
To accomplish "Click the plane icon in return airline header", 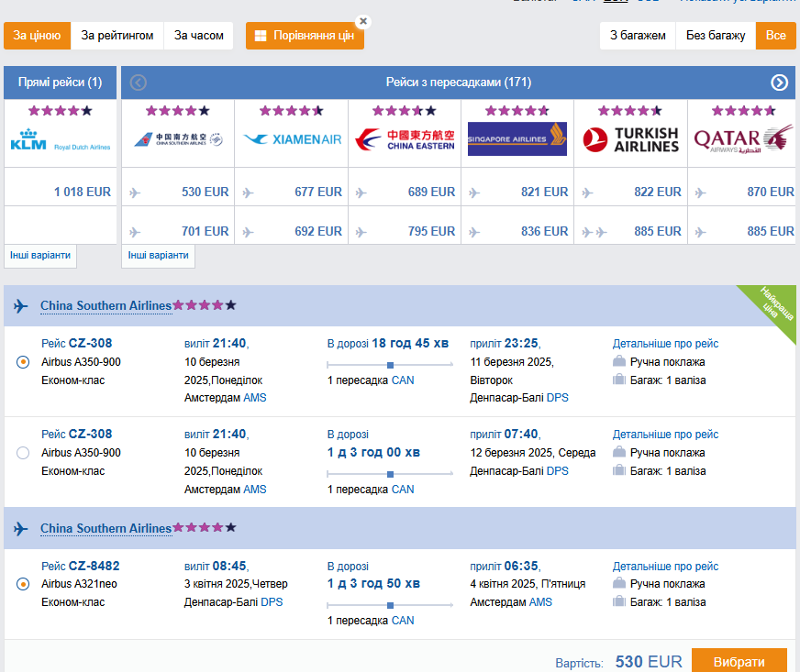I will (21, 529).
